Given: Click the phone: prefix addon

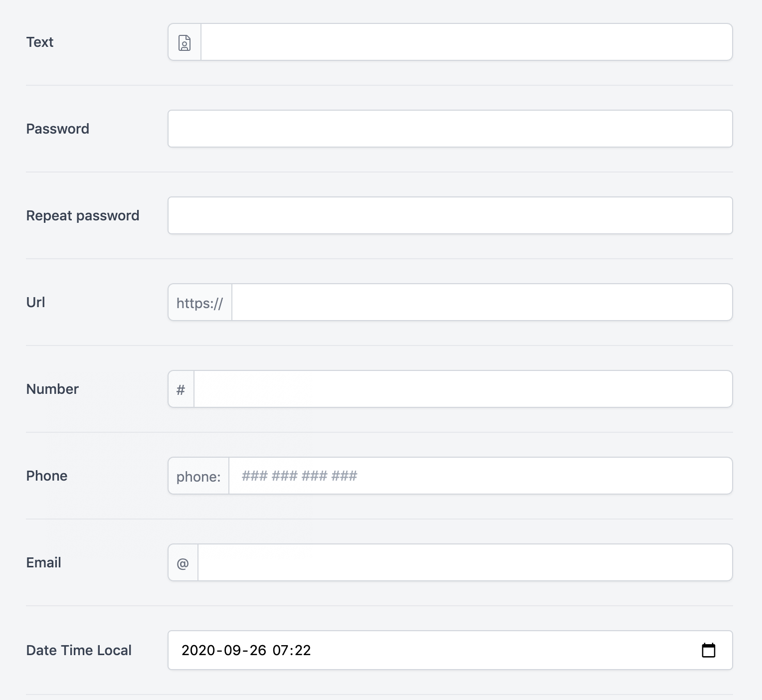Looking at the screenshot, I should [198, 476].
